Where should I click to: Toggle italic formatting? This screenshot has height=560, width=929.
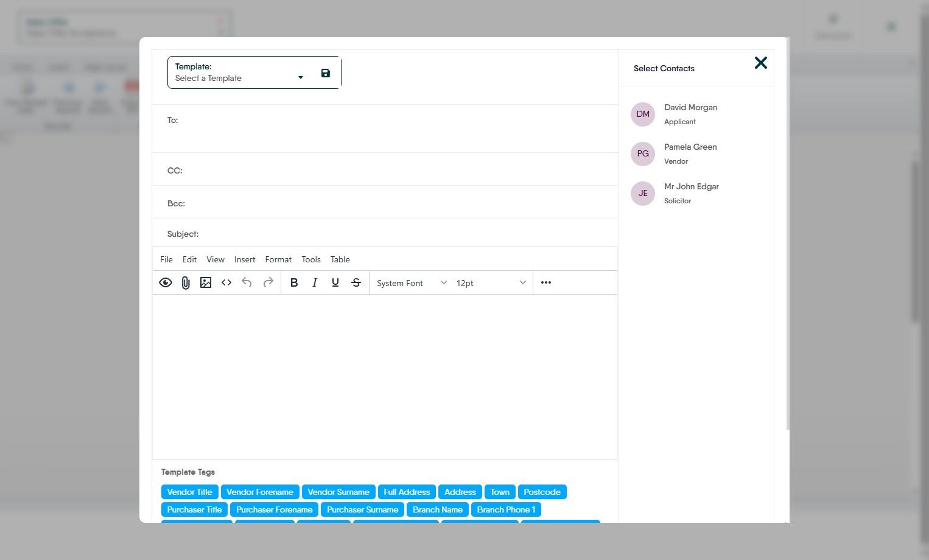315,282
